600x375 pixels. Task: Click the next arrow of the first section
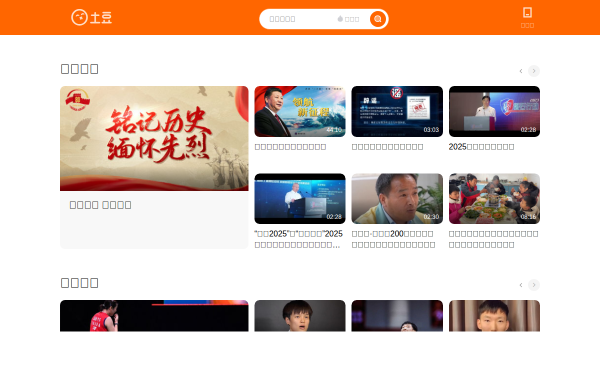(534, 71)
